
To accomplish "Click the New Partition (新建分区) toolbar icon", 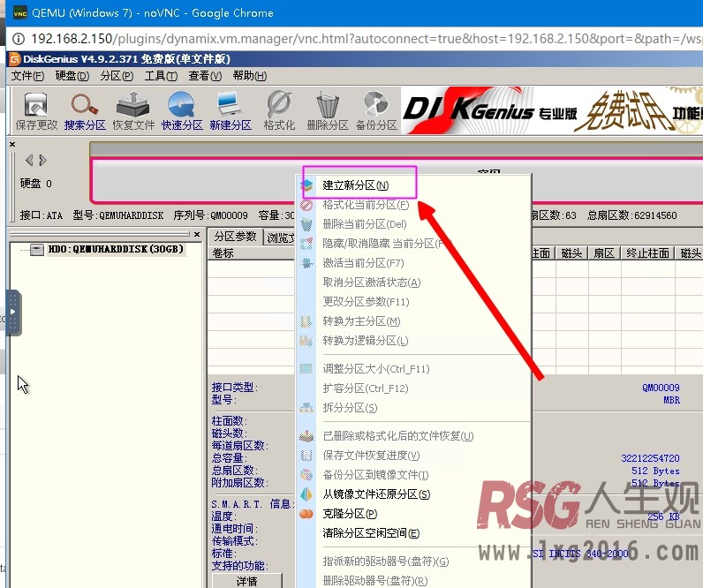I will point(231,111).
